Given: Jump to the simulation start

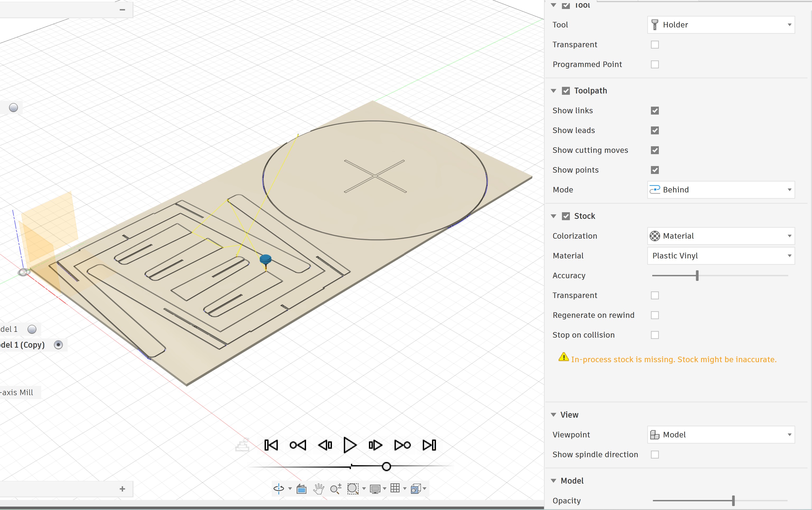Looking at the screenshot, I should 271,445.
